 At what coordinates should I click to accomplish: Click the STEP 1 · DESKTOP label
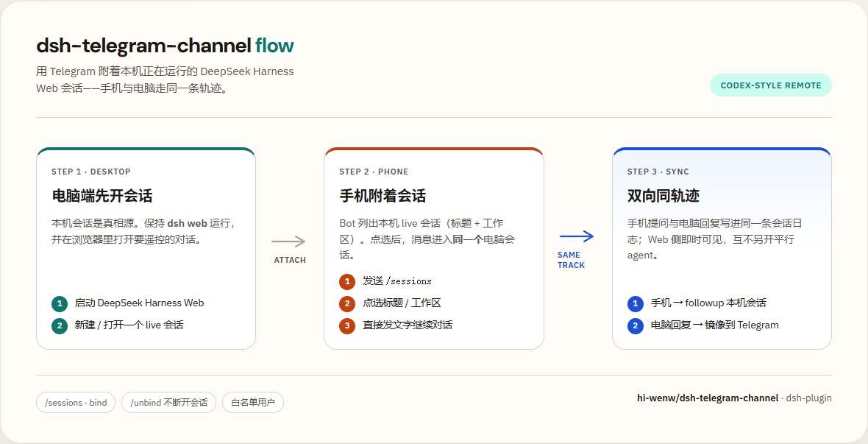point(90,172)
